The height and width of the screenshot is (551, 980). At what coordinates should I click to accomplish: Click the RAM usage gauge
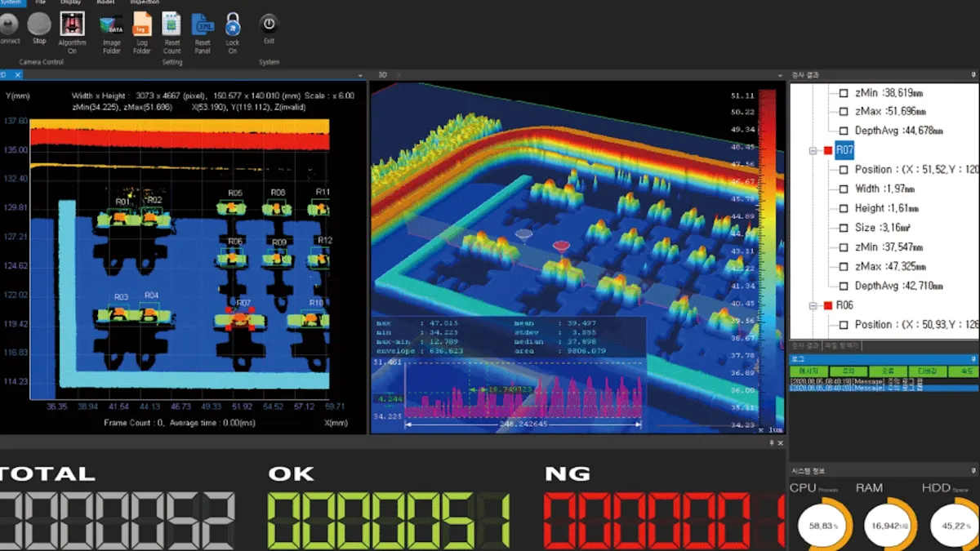(x=889, y=526)
